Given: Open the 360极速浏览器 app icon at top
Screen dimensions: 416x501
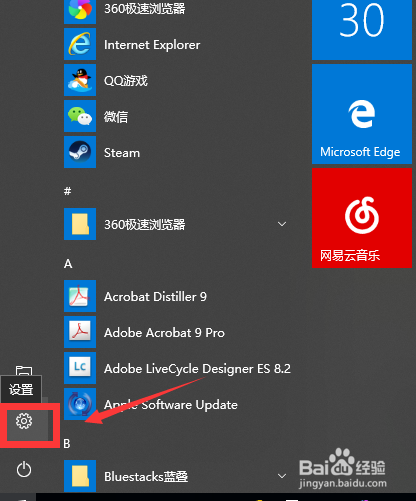Looking at the screenshot, I should [80, 12].
